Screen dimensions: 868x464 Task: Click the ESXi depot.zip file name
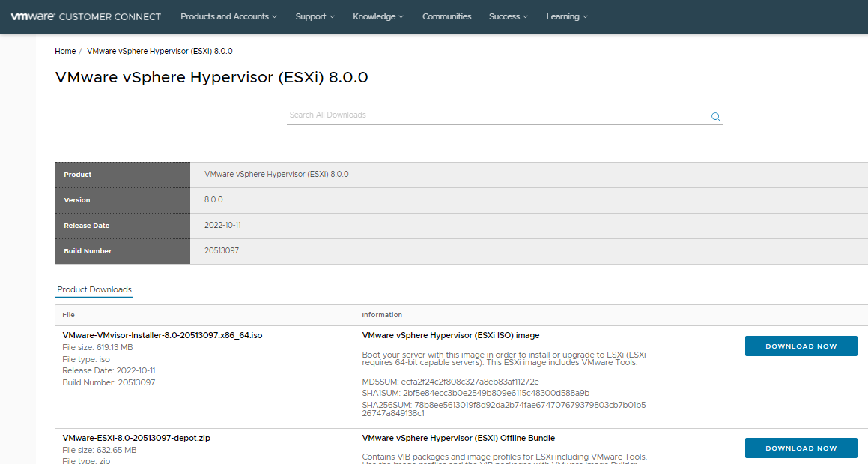136,438
